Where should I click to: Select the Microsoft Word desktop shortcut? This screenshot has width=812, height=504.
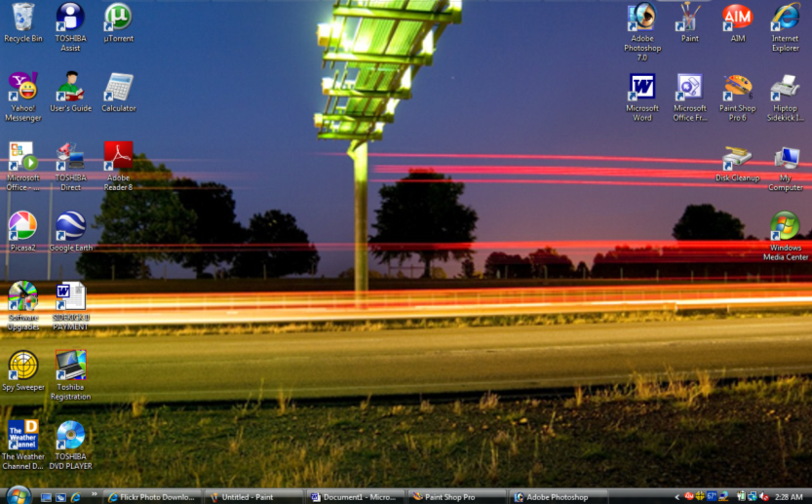[642, 97]
